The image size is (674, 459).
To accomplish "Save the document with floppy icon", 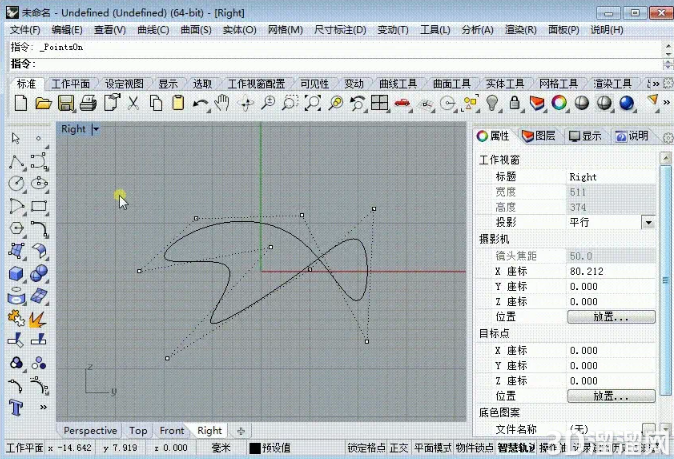I will 66,103.
